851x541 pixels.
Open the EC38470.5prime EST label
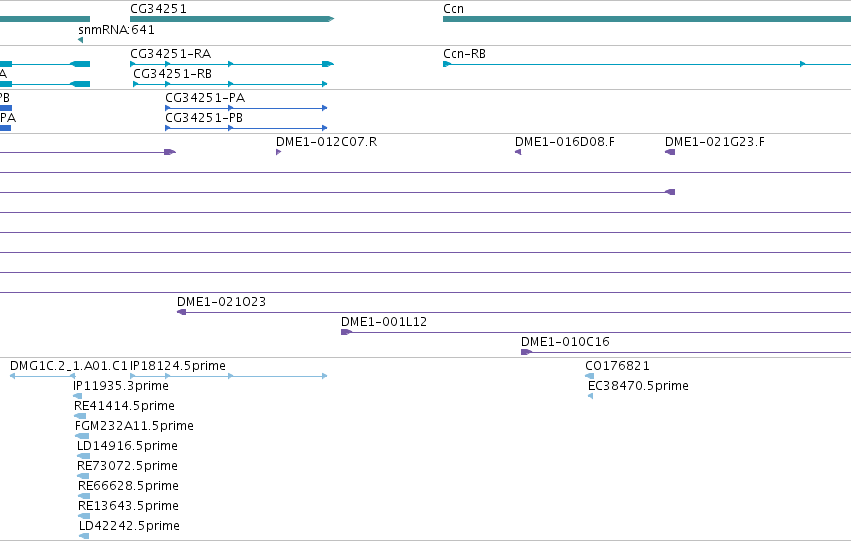pyautogui.click(x=638, y=386)
